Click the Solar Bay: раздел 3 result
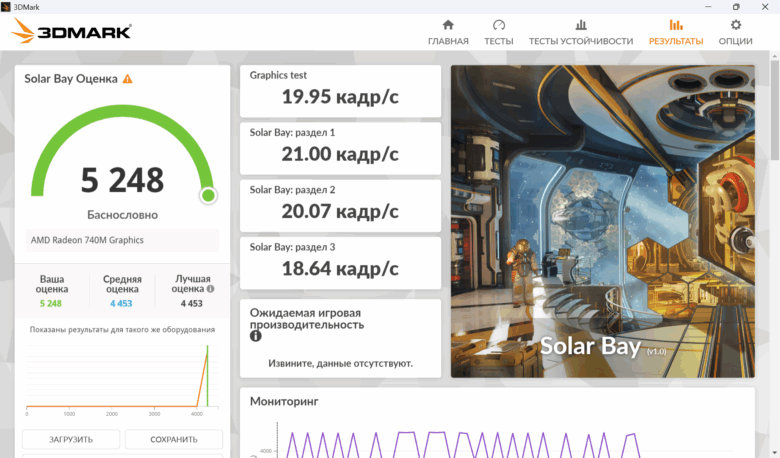Viewport: 780px width, 458px height. pyautogui.click(x=340, y=263)
